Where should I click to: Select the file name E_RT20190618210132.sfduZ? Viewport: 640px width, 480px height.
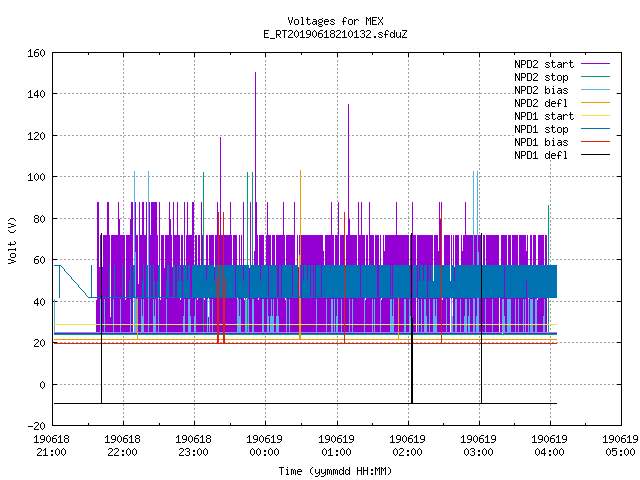tap(335, 34)
